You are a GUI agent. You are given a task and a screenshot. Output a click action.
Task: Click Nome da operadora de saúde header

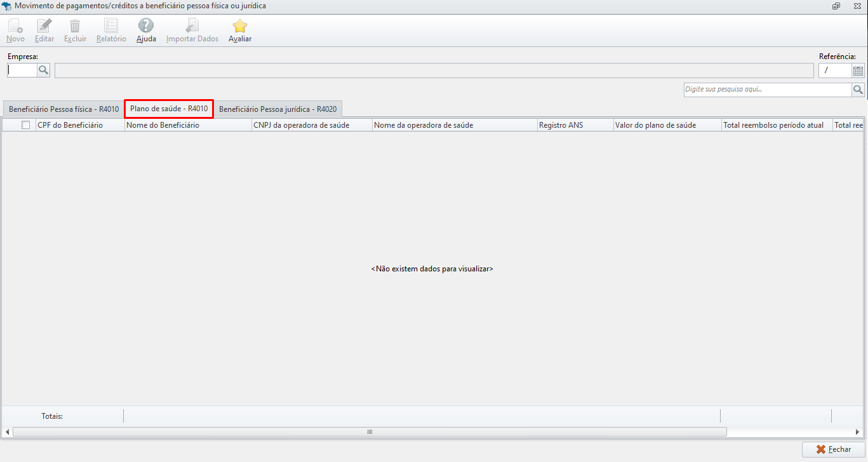point(455,125)
